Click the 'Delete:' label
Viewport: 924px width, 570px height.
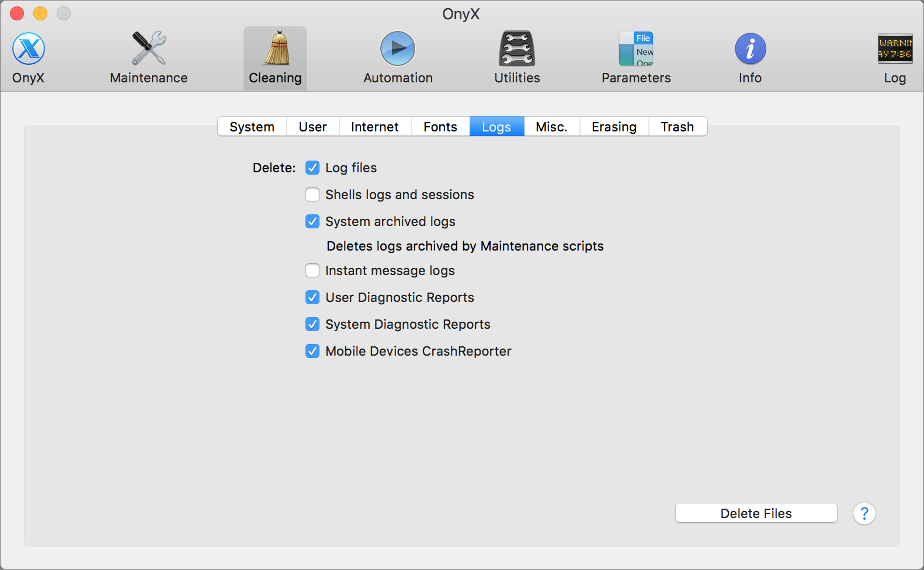pos(275,168)
